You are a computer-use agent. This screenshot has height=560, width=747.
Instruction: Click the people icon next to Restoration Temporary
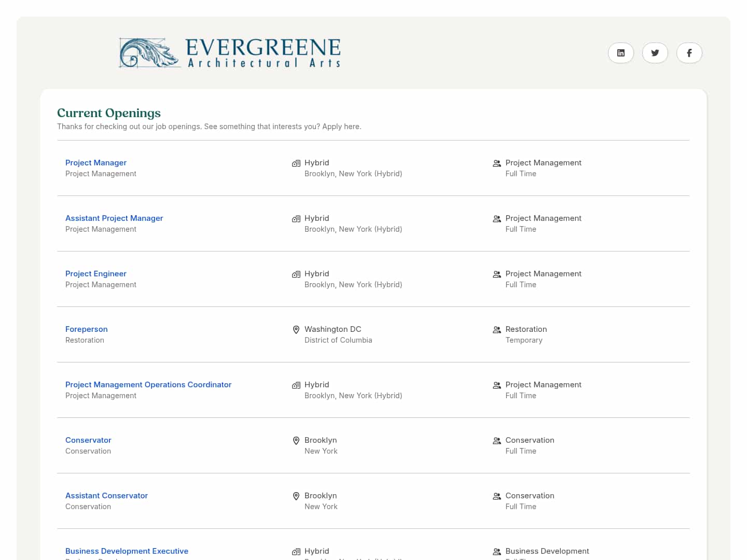tap(496, 329)
